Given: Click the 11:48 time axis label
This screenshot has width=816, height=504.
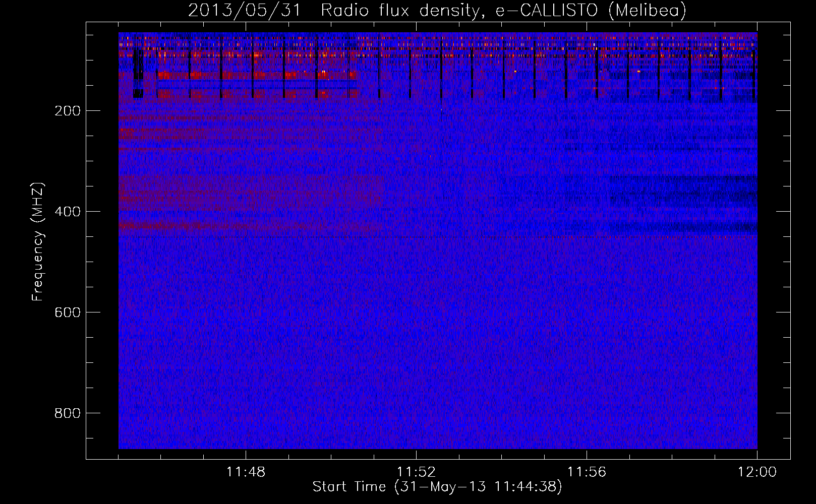Looking at the screenshot, I should pyautogui.click(x=246, y=472).
